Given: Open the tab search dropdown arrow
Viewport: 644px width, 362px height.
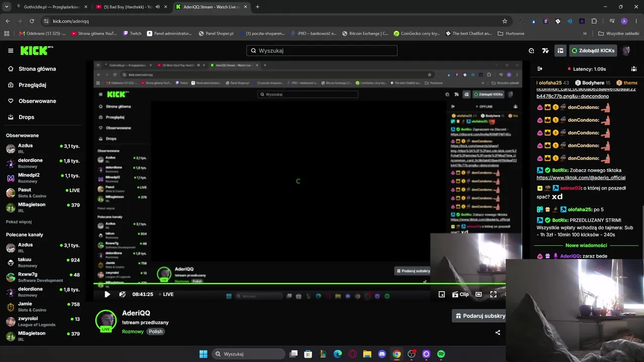Looking at the screenshot, I should [7, 7].
